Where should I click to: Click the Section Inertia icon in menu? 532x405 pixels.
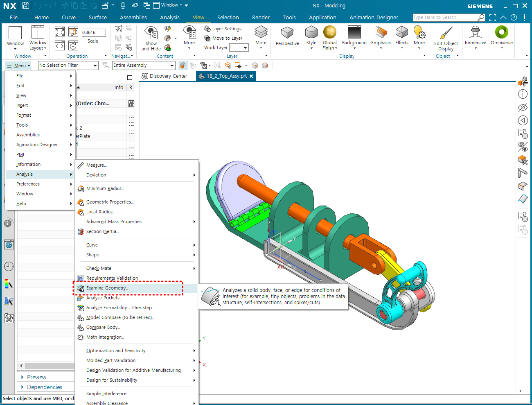click(x=81, y=231)
